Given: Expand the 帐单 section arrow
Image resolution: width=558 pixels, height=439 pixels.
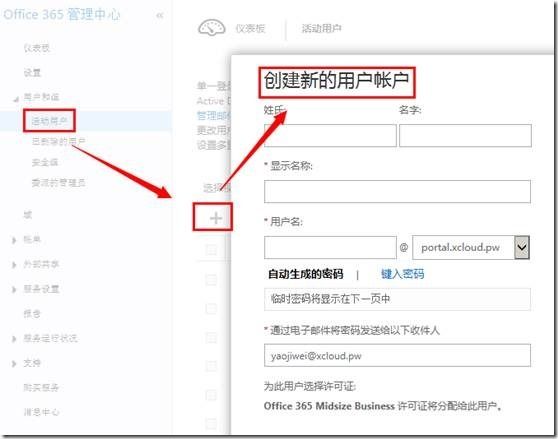Looking at the screenshot, I should tap(14, 240).
